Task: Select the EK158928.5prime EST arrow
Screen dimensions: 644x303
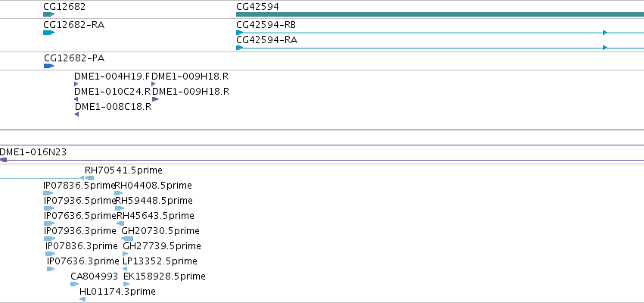Action: point(126,284)
